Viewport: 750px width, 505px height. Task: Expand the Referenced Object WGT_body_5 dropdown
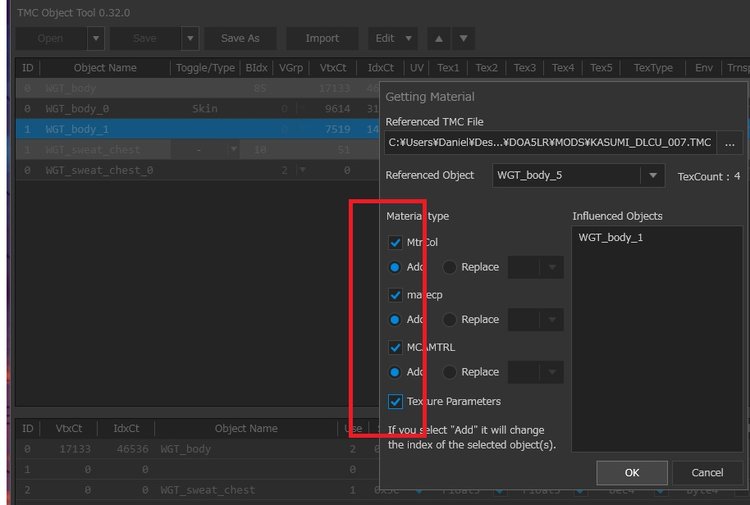click(653, 176)
